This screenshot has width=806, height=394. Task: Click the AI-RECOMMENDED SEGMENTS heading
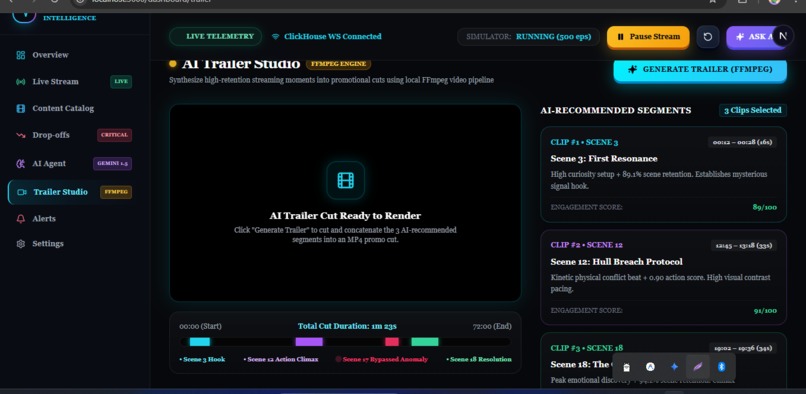pyautogui.click(x=616, y=111)
